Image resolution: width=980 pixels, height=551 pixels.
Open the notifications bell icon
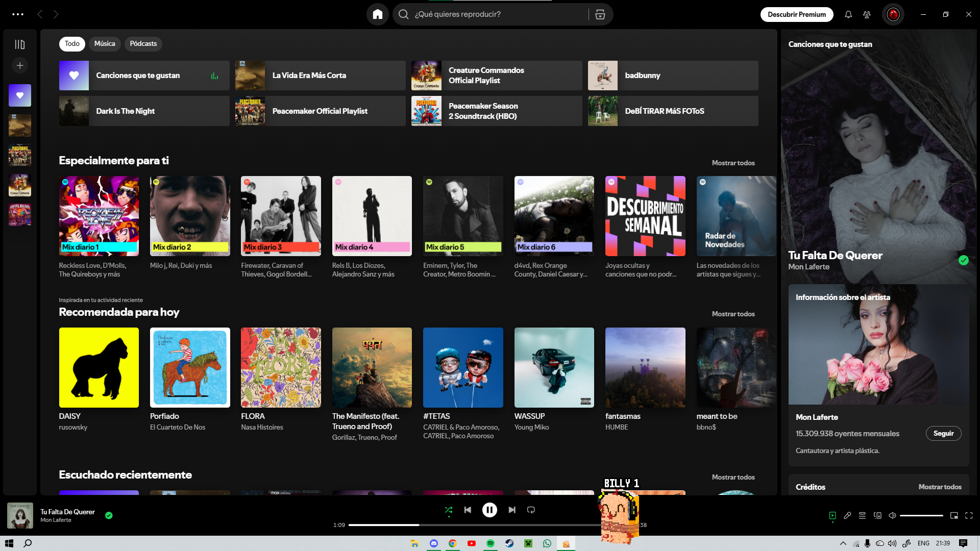coord(848,14)
